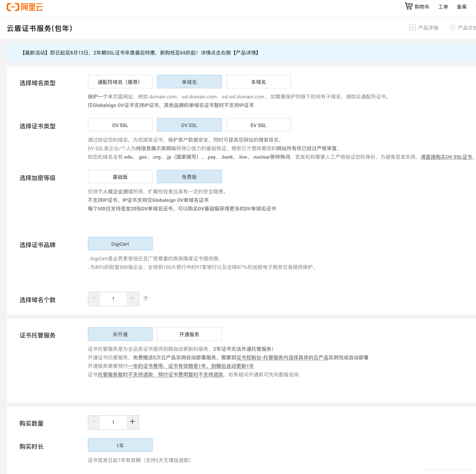Click the 选择域名个数 number field
The width and height of the screenshot is (476, 474).
pos(113,299)
